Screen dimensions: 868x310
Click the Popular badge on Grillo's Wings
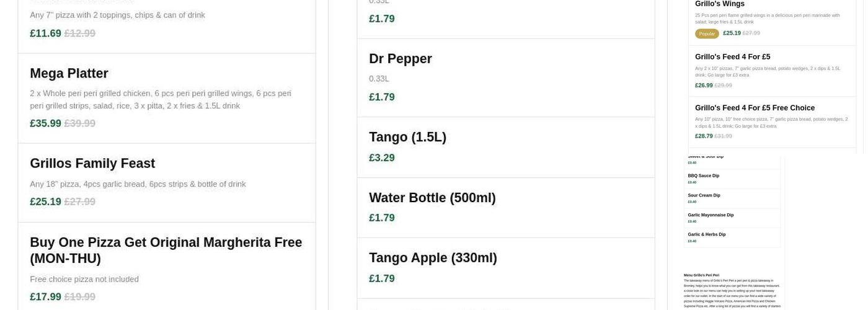click(707, 33)
